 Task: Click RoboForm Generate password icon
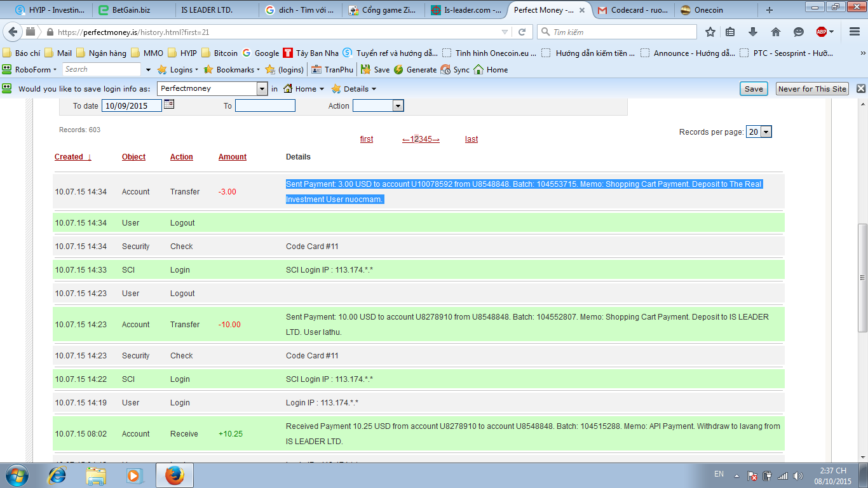(x=398, y=70)
